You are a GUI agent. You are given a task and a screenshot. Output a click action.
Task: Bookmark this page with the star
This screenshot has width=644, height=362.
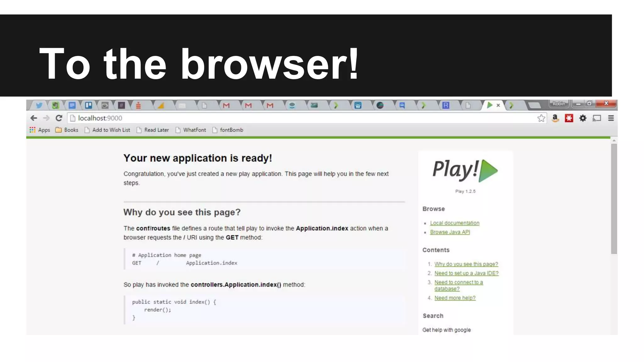541,118
